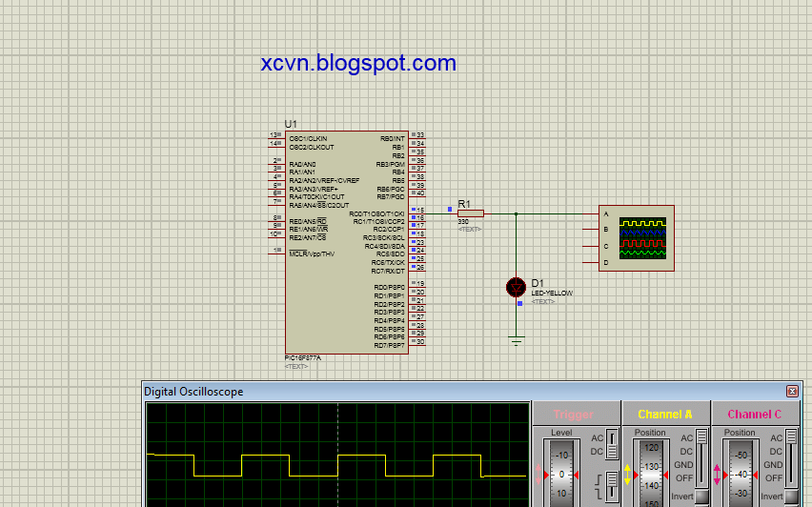Click the D1 reference label

pos(538,283)
